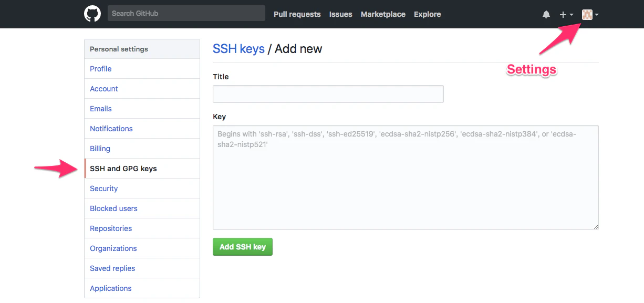Open the plus create-new dropdown
The width and height of the screenshot is (644, 303).
click(x=566, y=15)
